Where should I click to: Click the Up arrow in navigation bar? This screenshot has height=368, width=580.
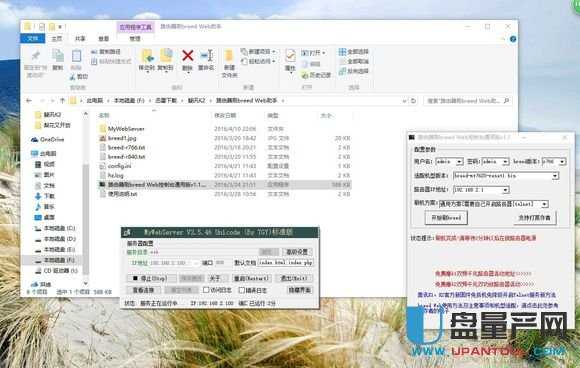[62, 101]
